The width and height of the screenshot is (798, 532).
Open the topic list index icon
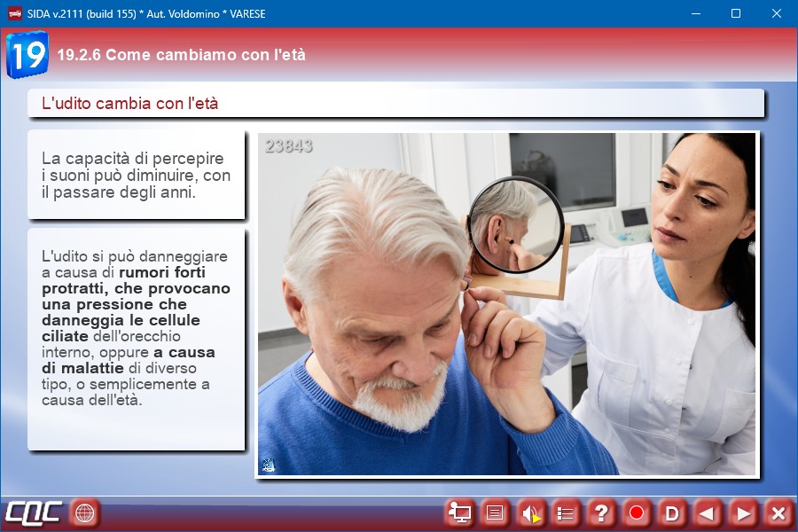[566, 512]
